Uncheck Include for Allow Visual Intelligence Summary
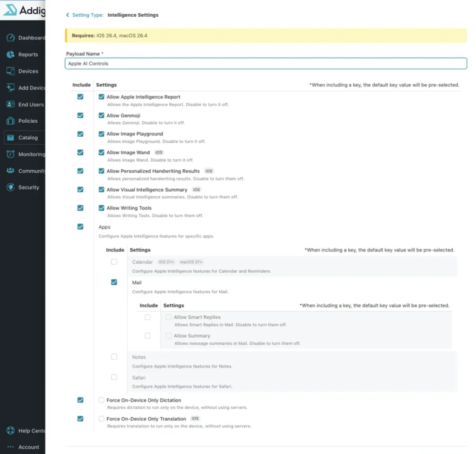 point(80,189)
